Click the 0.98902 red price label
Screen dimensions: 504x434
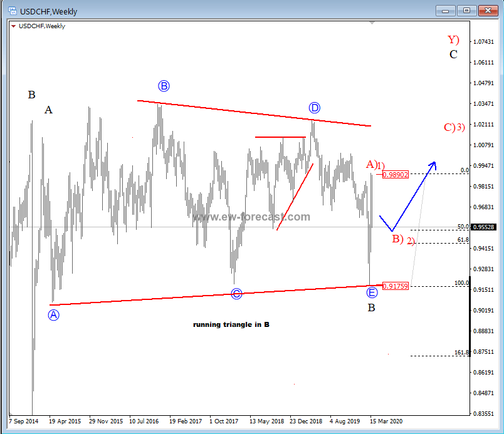(x=395, y=175)
